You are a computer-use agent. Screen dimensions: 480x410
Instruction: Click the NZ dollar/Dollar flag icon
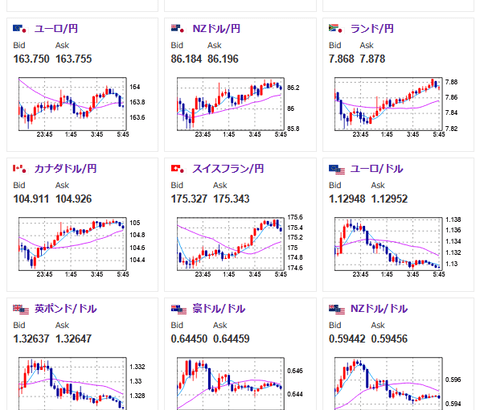click(337, 310)
